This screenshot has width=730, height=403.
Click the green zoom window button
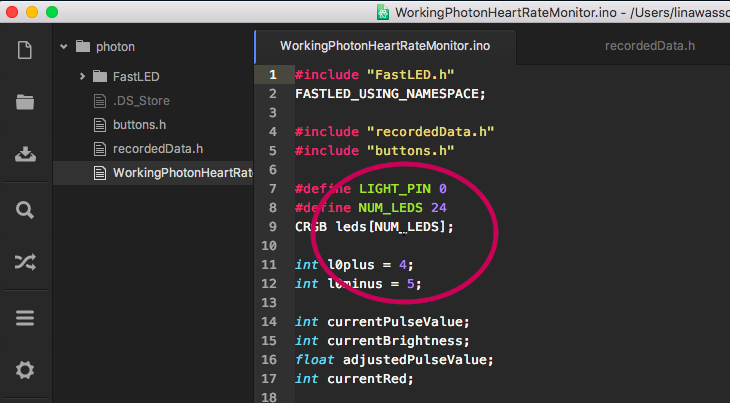[52, 12]
